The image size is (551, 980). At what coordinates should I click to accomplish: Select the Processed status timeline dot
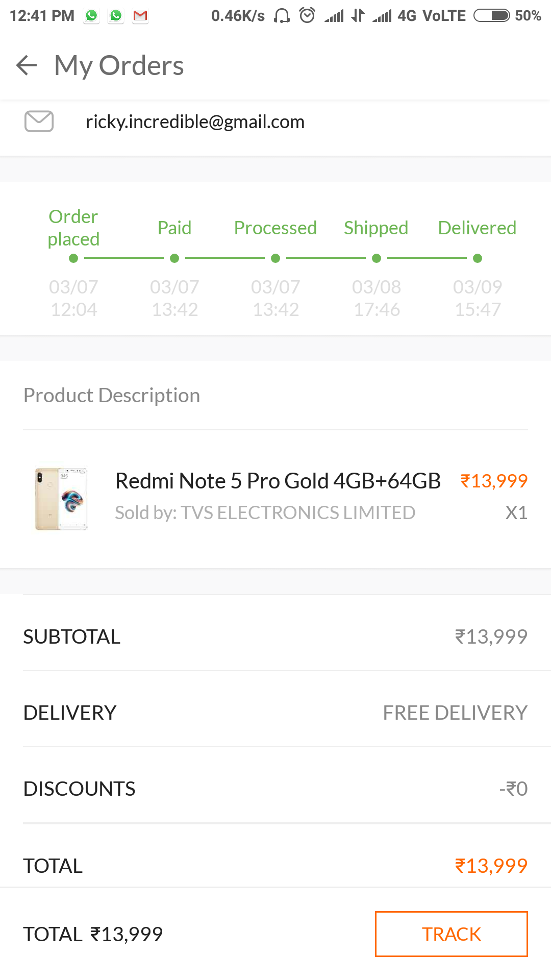pyautogui.click(x=275, y=258)
